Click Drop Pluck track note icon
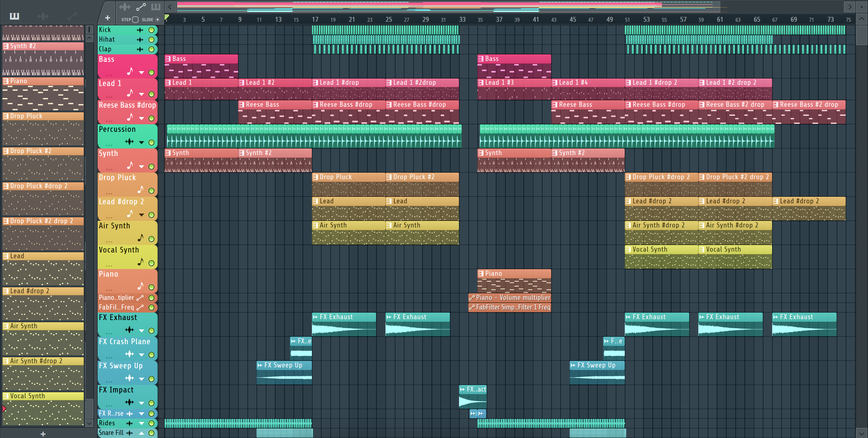The image size is (868, 438). pyautogui.click(x=140, y=189)
